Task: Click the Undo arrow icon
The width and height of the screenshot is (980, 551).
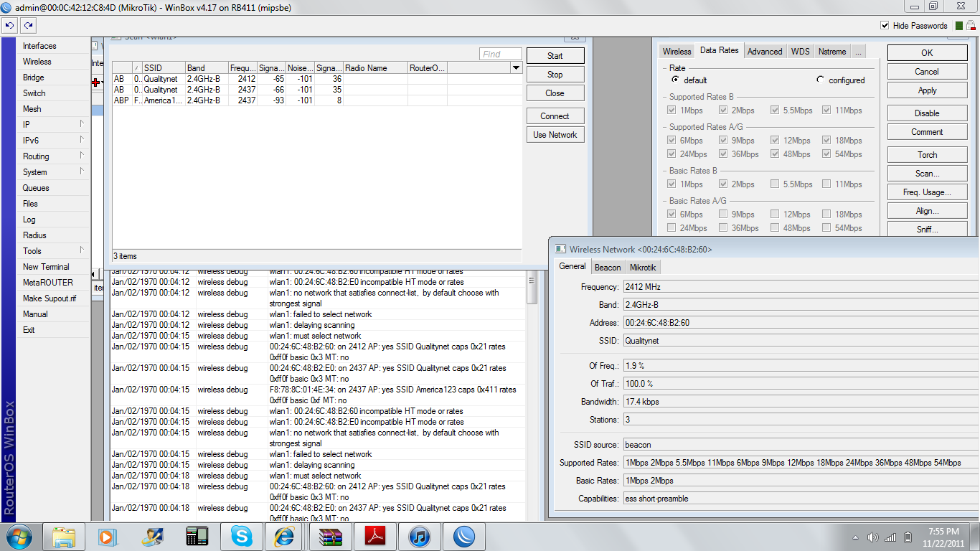Action: click(x=9, y=25)
